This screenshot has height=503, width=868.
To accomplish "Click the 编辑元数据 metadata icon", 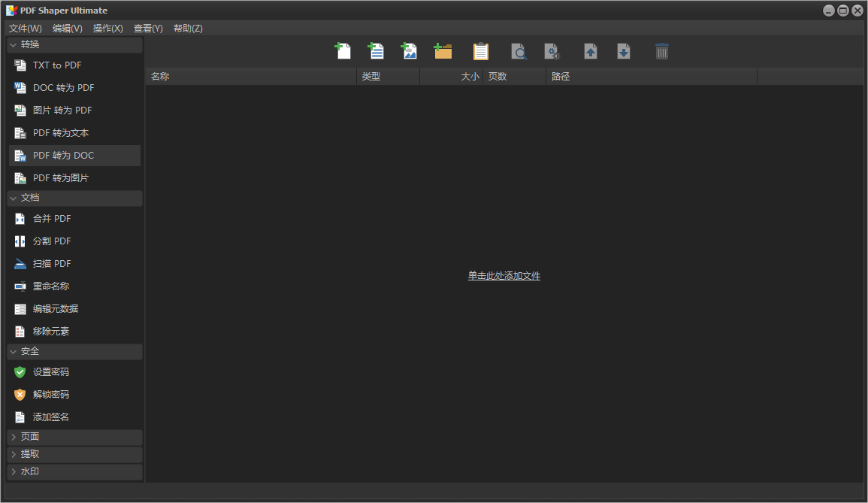I will (x=20, y=309).
